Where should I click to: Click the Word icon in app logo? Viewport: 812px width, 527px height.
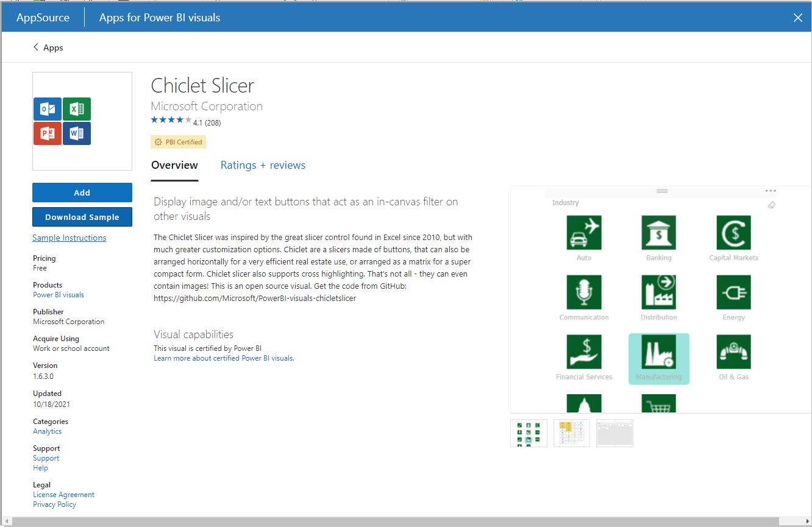(77, 133)
